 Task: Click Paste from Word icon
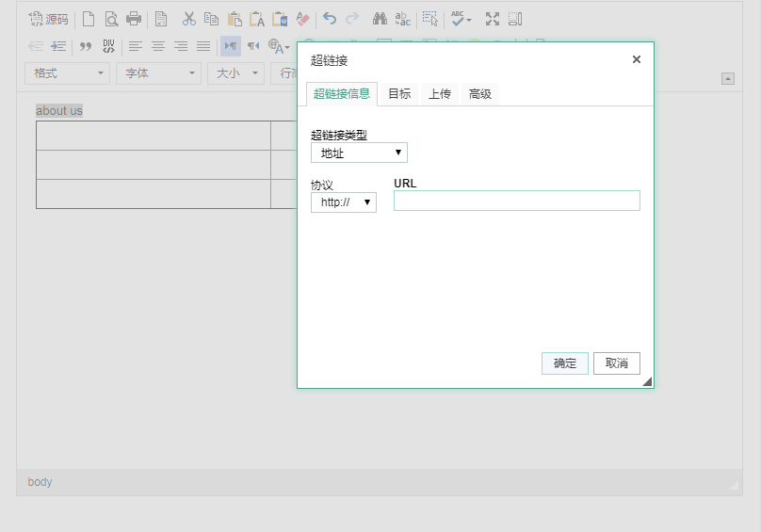pos(280,19)
